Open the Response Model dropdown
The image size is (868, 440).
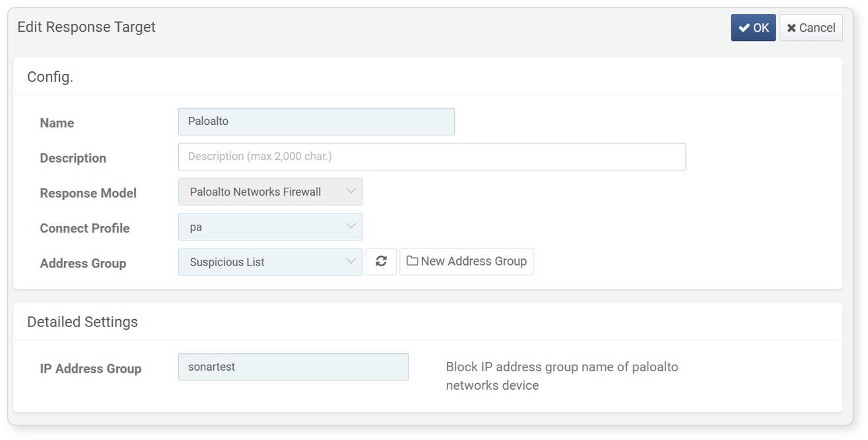click(270, 192)
